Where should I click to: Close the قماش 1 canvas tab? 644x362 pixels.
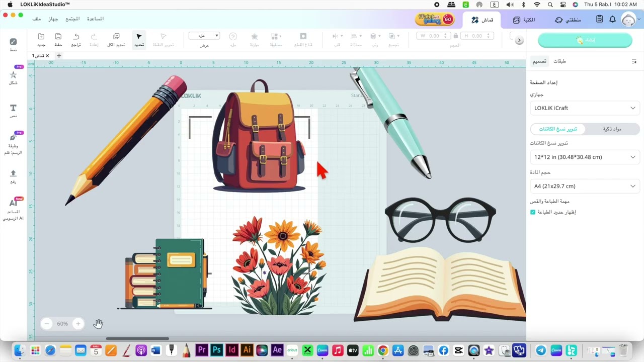click(x=48, y=55)
